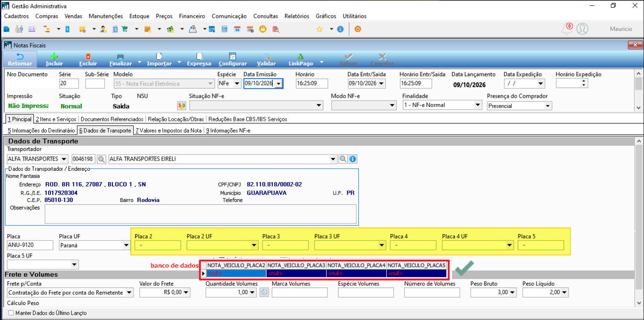Click the Retornar toolbar button
Screen dimensions: 644x320
20,59
